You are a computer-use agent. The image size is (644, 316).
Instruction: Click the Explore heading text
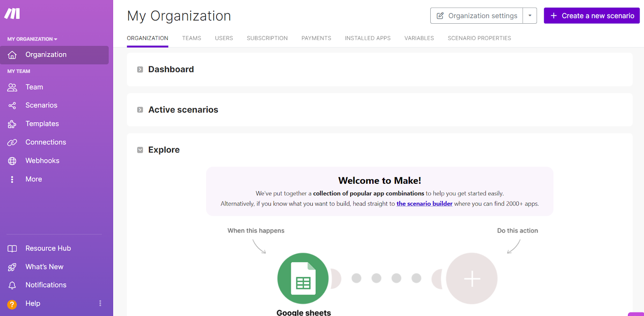[164, 150]
